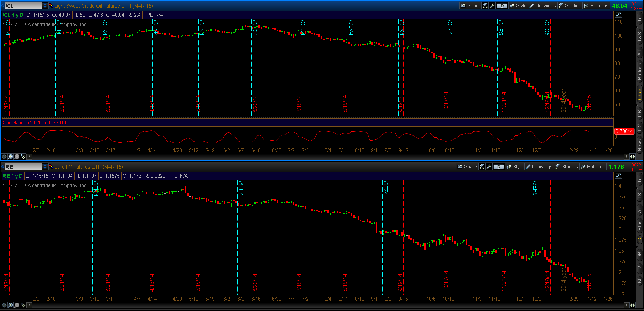Expand the /6E symbol dropdown arrow

45,167
